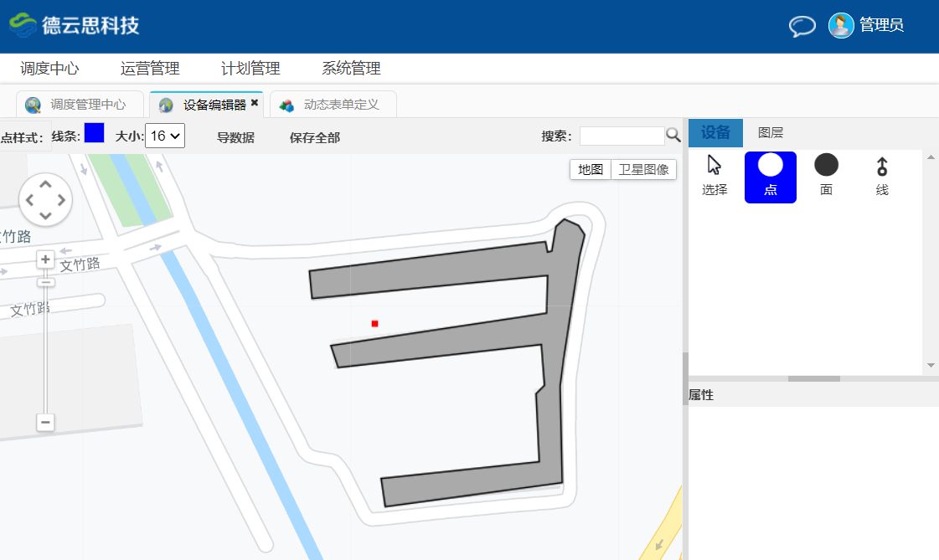Select the 面 polygon drawing tool
939x560 pixels.
point(826,176)
